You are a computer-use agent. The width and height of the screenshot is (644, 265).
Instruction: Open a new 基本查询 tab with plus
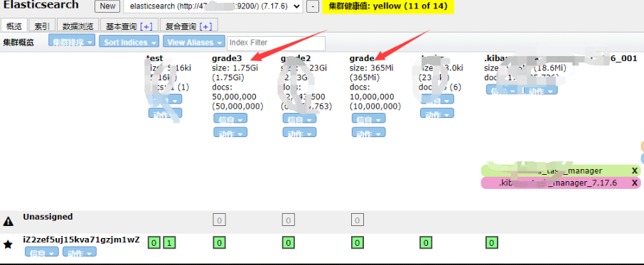coord(146,27)
